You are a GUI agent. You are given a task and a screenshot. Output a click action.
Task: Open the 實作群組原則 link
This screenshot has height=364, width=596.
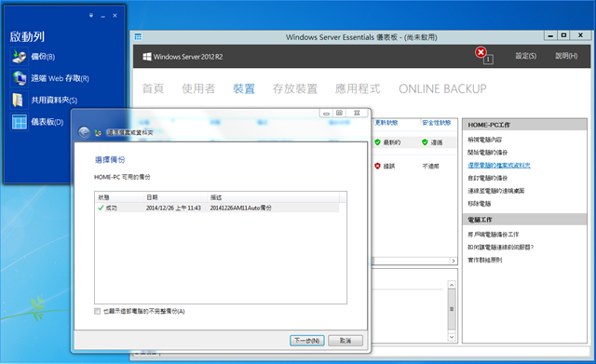[485, 260]
